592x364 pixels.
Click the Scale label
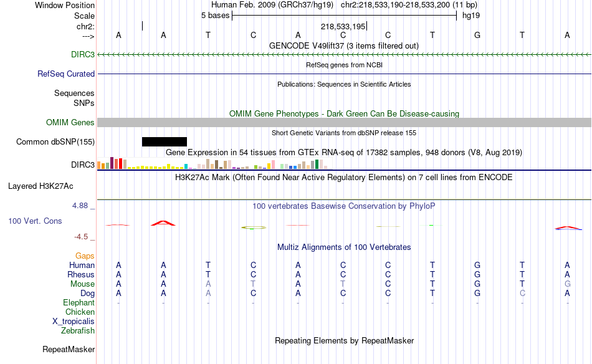[84, 16]
